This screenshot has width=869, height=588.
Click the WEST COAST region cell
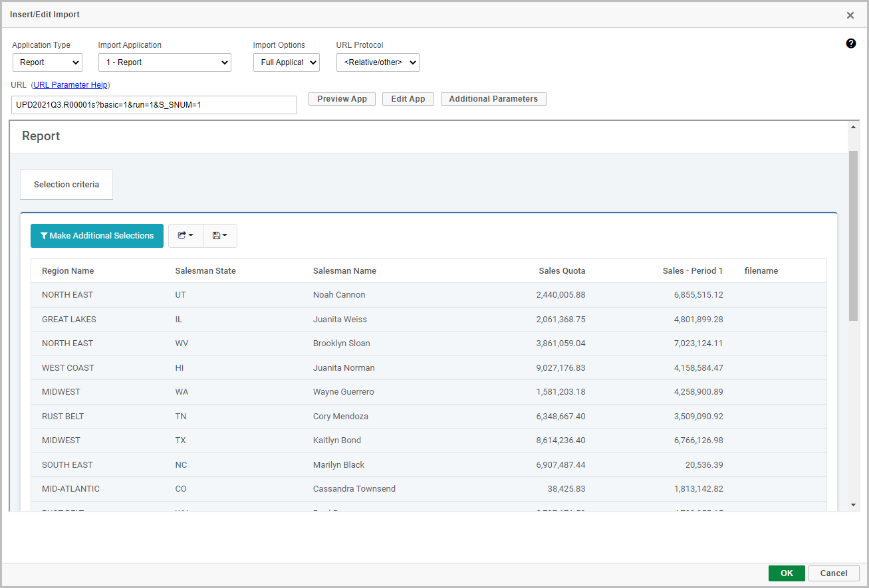click(x=68, y=368)
